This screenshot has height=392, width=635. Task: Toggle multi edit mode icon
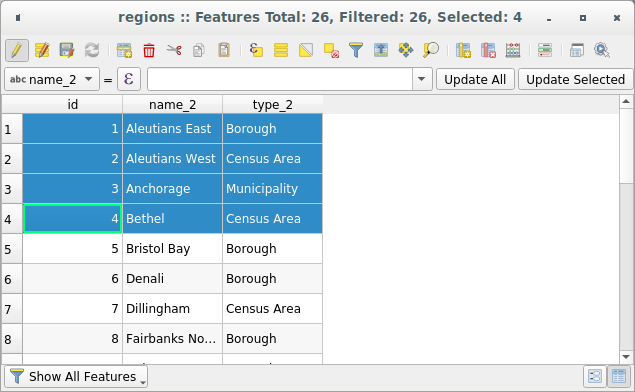[42, 51]
